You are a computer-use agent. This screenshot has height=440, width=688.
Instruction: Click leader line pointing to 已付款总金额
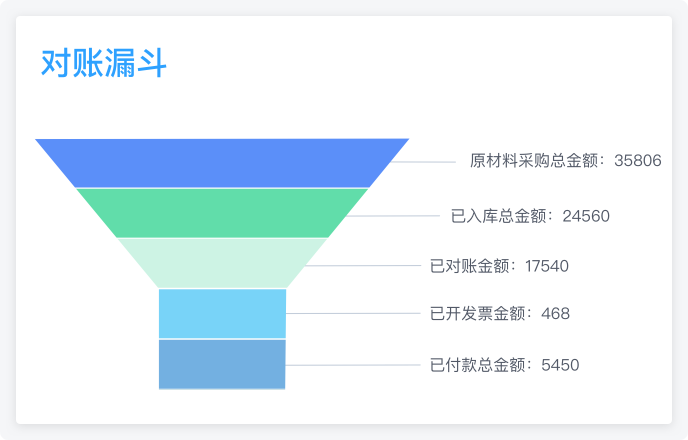tap(353, 365)
